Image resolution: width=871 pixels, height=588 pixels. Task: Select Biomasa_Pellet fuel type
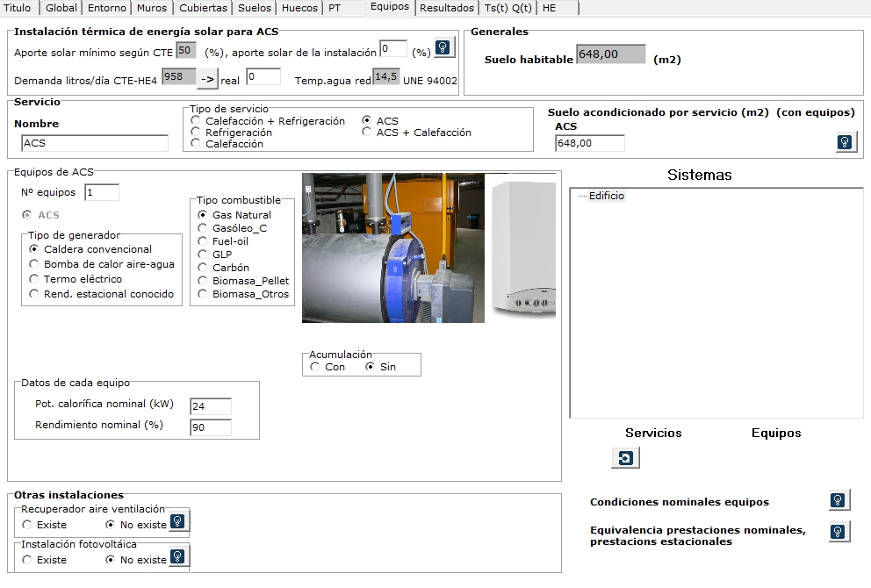(x=243, y=281)
